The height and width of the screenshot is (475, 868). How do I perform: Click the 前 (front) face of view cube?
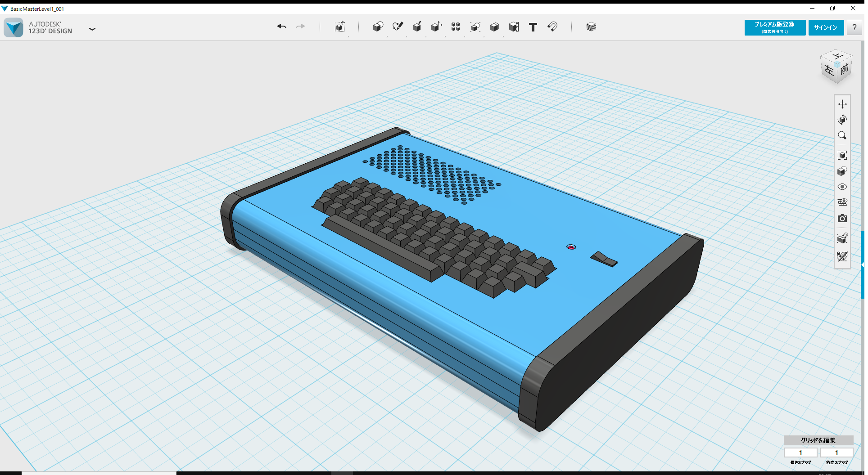click(x=845, y=69)
